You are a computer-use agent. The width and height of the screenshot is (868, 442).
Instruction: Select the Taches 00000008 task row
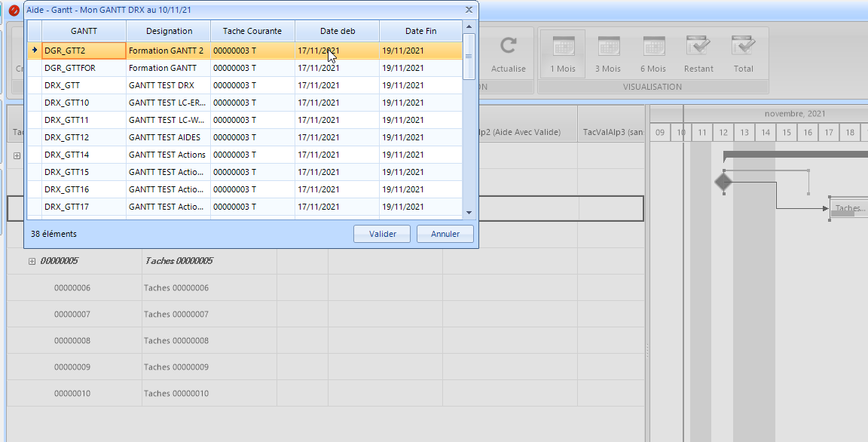[176, 341]
